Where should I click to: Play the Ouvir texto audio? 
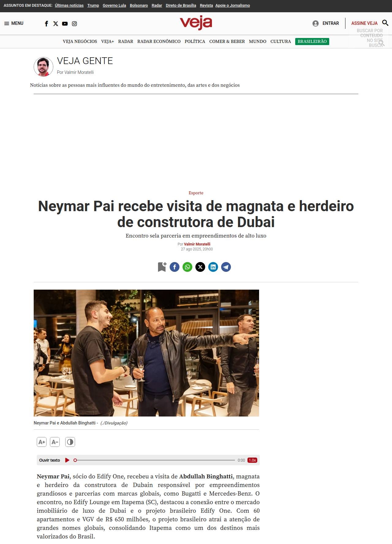point(67,460)
